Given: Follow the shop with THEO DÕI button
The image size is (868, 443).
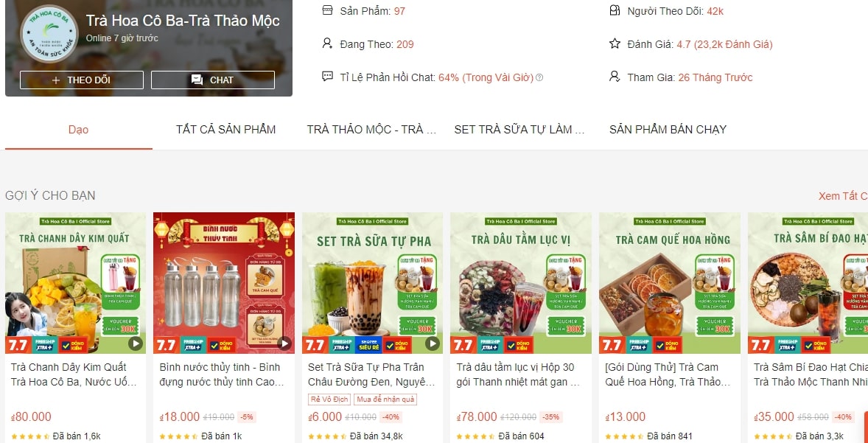Looking at the screenshot, I should 81,80.
